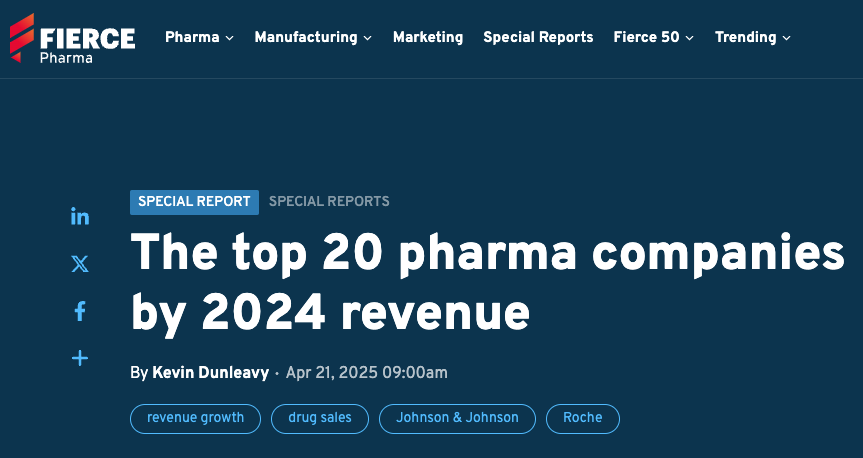Click the blue SPECIAL REPORT badge
The image size is (863, 458).
click(x=194, y=202)
